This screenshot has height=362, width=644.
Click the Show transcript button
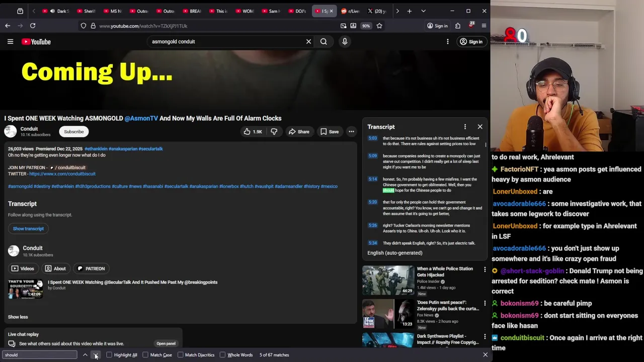28,229
